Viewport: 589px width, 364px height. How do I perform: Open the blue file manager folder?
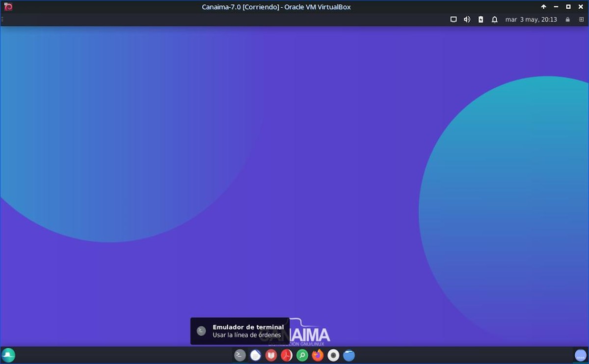point(349,355)
